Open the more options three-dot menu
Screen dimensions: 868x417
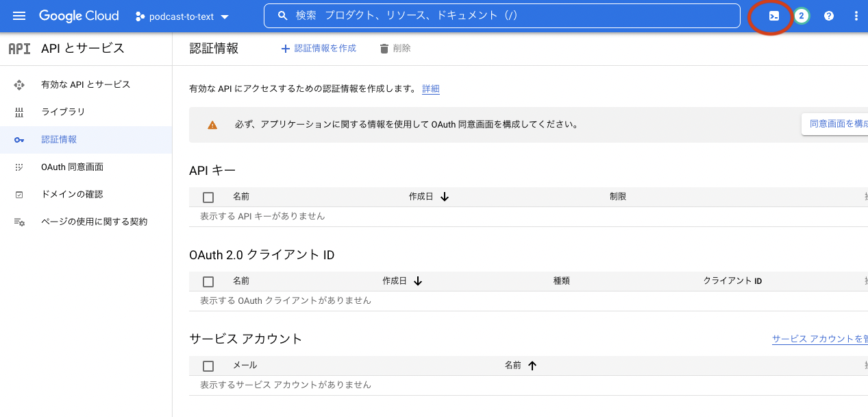pyautogui.click(x=856, y=15)
